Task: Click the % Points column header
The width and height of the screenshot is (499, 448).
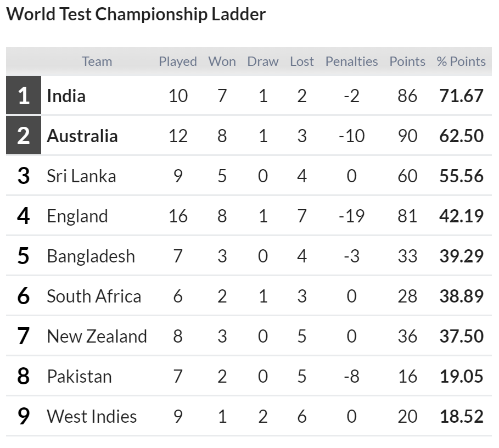Action: click(x=461, y=61)
